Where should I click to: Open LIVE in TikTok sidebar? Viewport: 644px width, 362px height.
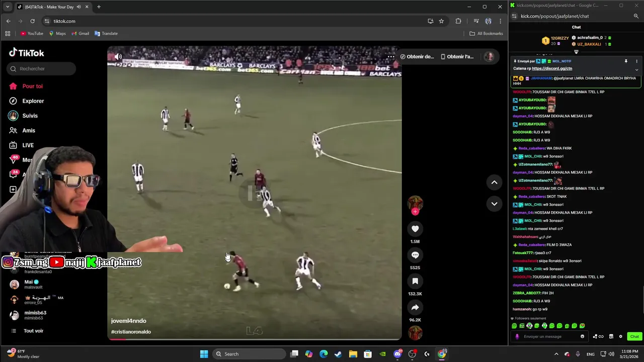[x=22, y=145]
